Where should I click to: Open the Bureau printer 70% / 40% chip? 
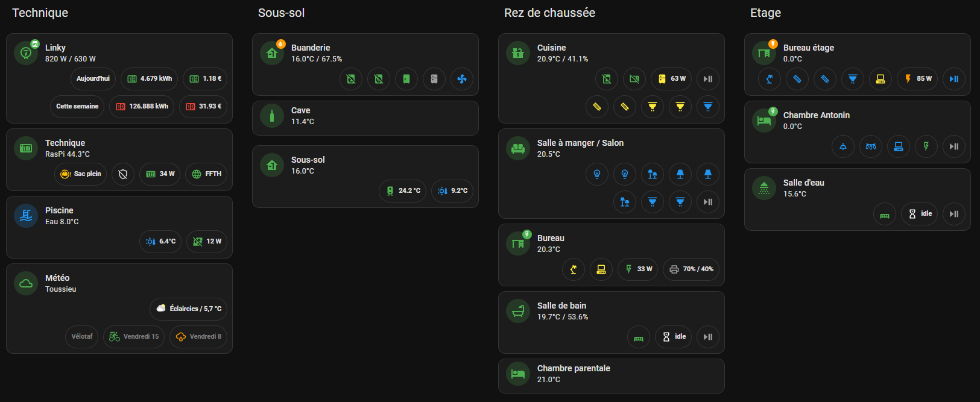[692, 269]
